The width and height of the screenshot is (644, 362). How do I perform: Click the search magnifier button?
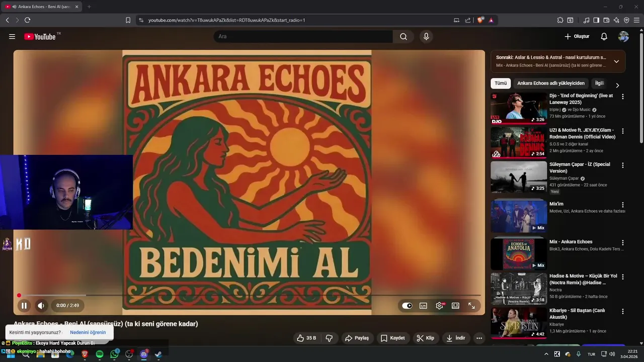click(x=404, y=37)
